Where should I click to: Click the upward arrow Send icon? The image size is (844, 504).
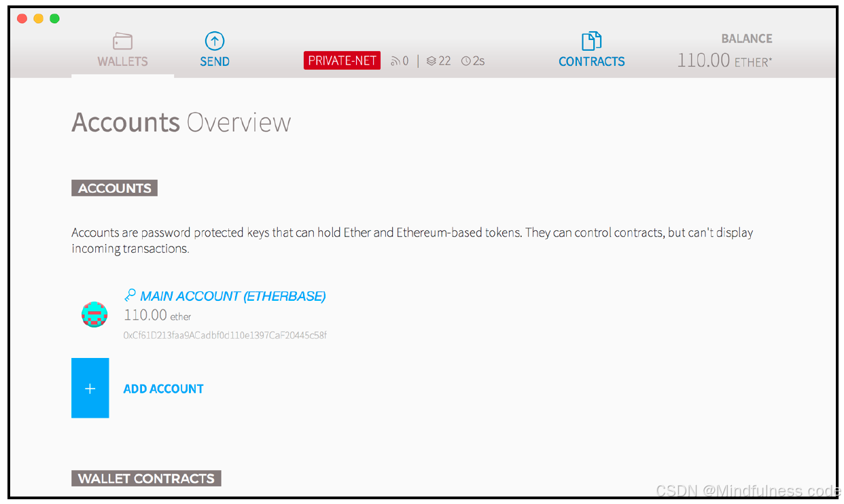[215, 41]
